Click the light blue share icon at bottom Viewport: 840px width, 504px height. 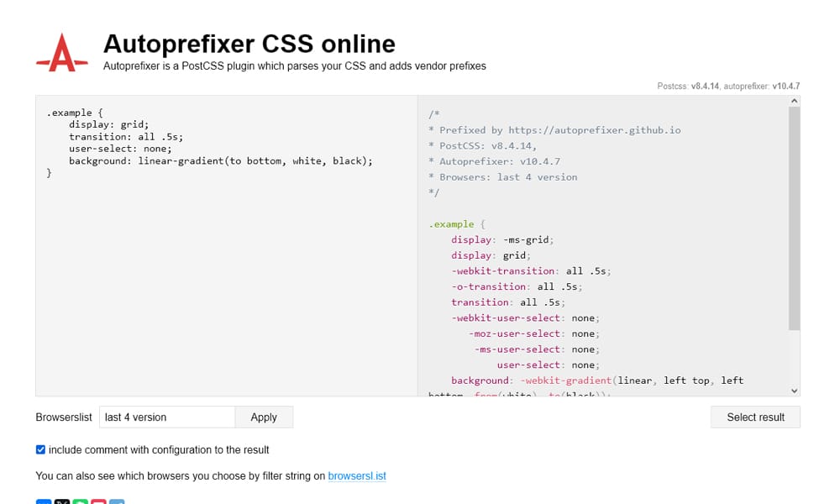[x=118, y=501]
